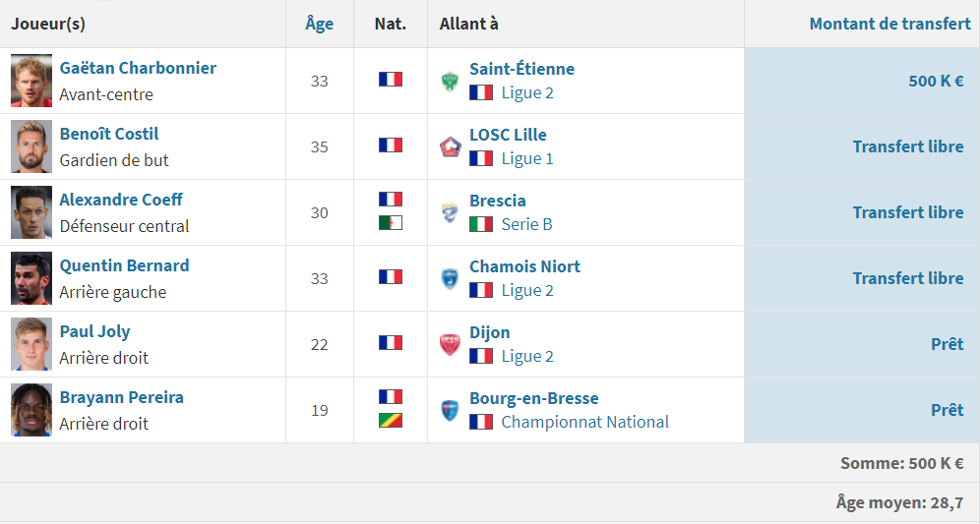Open Gaëtan Charbonnier's player profile
980x524 pixels.
click(x=138, y=68)
